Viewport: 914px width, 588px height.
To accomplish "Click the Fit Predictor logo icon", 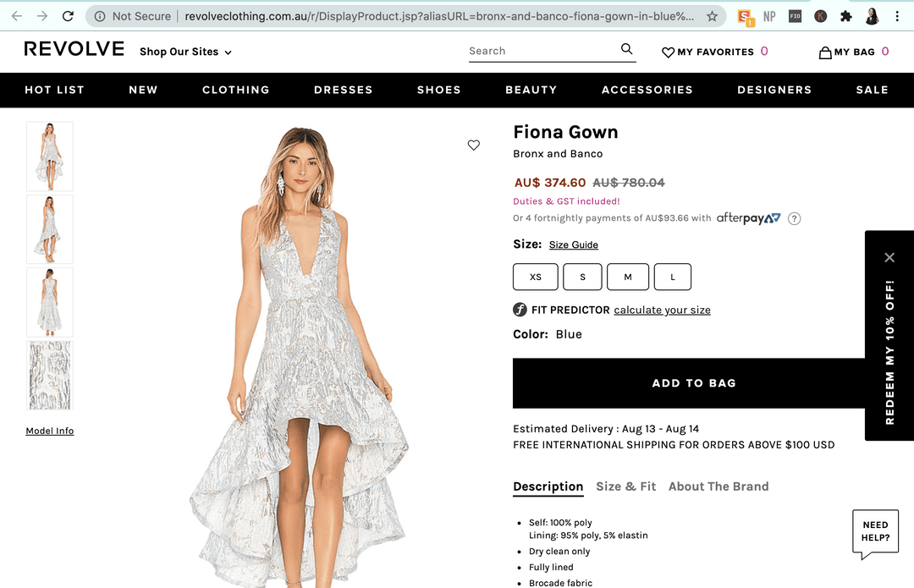I will pyautogui.click(x=520, y=310).
